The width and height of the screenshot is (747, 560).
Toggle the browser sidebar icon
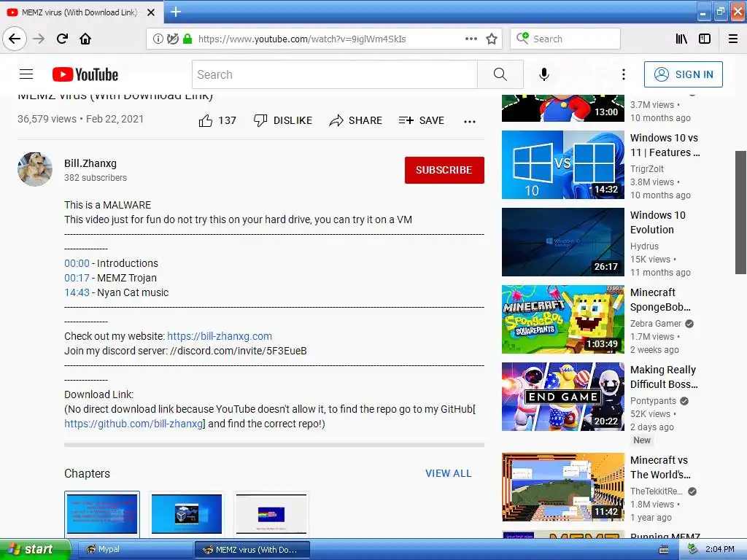coord(705,39)
